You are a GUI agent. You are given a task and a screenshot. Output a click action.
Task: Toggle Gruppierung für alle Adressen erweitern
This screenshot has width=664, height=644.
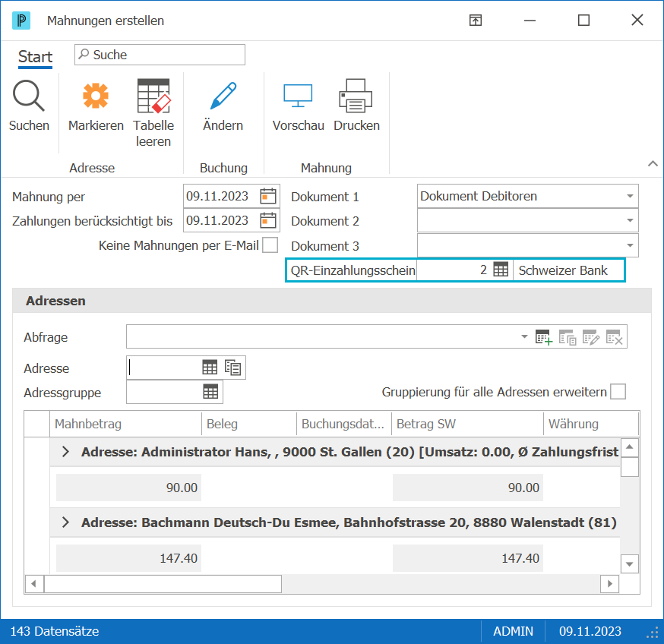click(618, 392)
